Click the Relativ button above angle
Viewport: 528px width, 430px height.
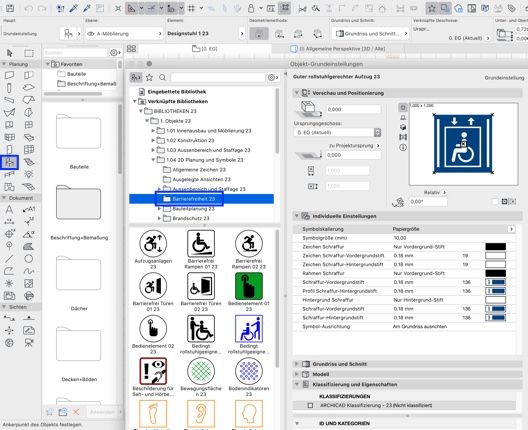click(x=435, y=193)
